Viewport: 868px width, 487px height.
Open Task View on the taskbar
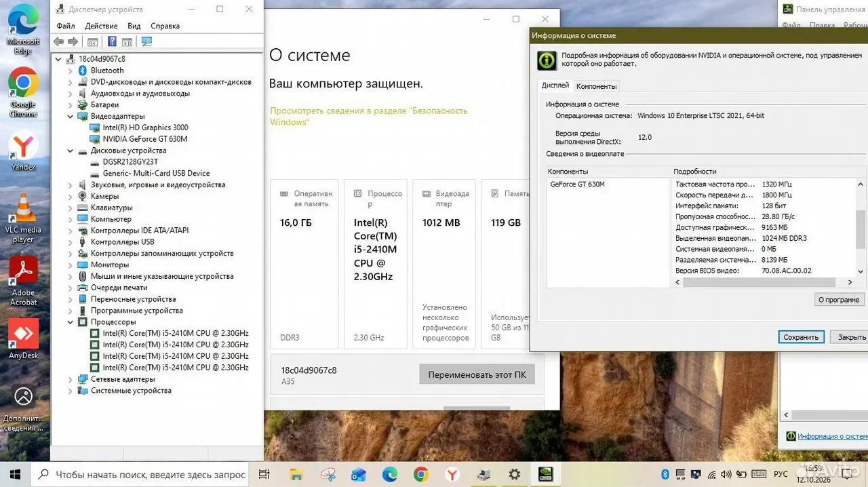pyautogui.click(x=264, y=474)
